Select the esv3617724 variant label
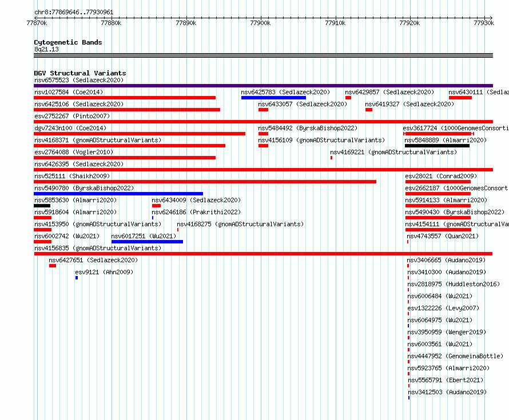Viewport: 509px width, 420px height. point(456,128)
